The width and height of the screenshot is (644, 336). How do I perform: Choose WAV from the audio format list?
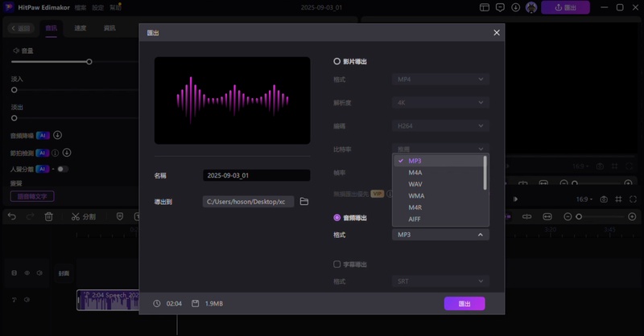[415, 184]
